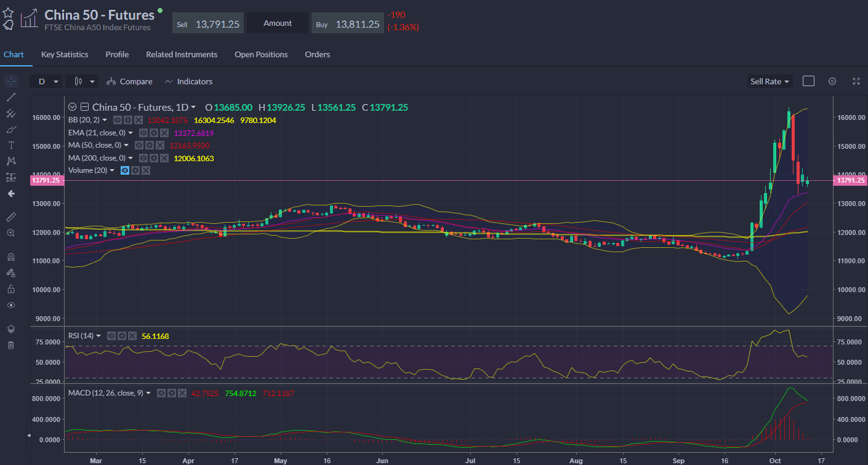Select the zoom in magnifier tool

(10, 233)
